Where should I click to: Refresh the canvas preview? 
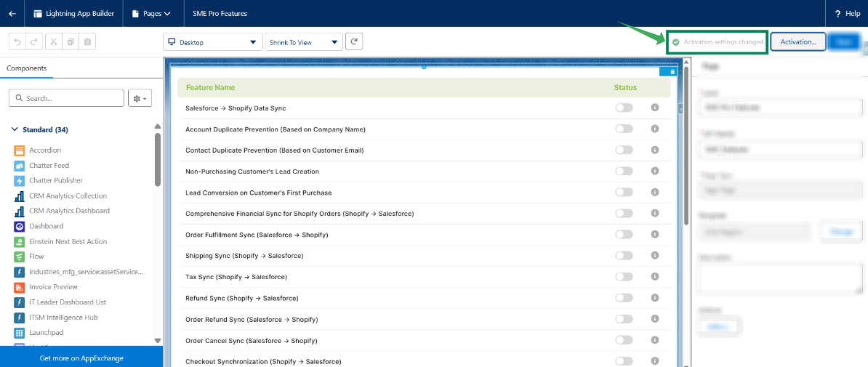(x=354, y=41)
